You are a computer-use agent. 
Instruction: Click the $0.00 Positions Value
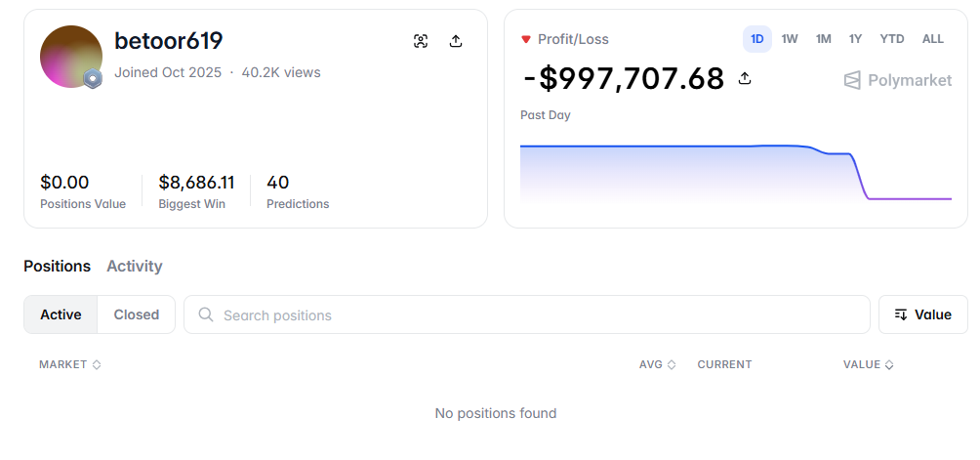pyautogui.click(x=64, y=183)
